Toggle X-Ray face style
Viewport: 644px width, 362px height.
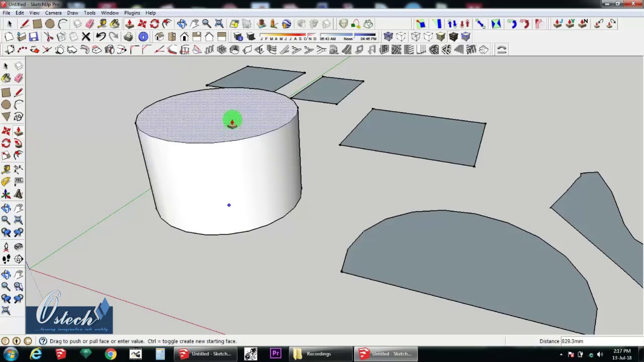point(388,37)
